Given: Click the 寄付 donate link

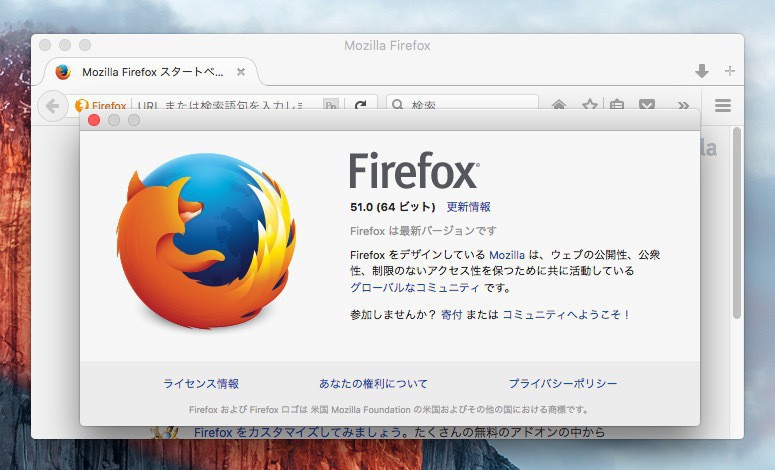Looking at the screenshot, I should pyautogui.click(x=452, y=314).
